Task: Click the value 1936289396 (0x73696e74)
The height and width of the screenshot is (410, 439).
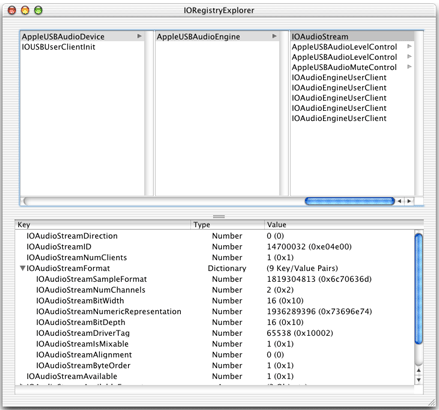Action: [319, 311]
